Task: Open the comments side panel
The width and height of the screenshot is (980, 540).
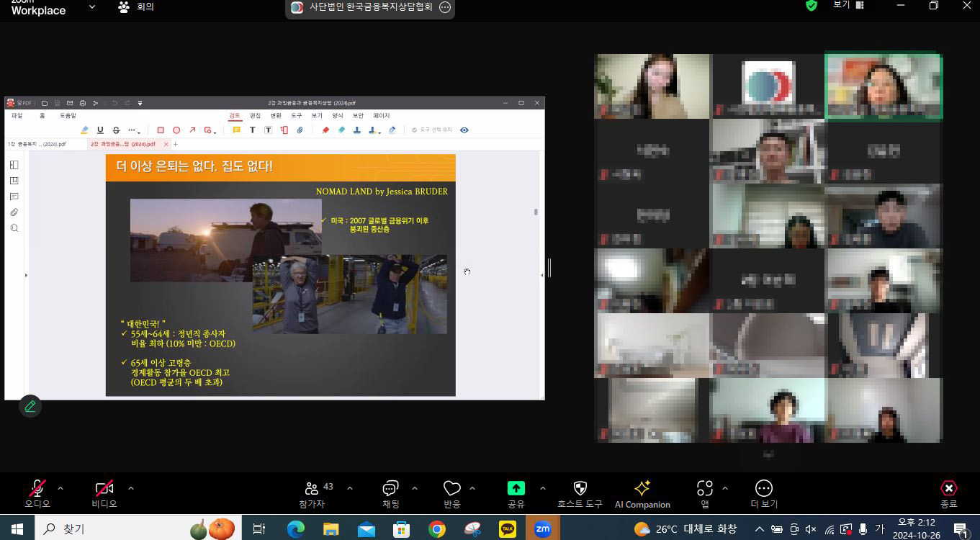Action: tap(14, 197)
